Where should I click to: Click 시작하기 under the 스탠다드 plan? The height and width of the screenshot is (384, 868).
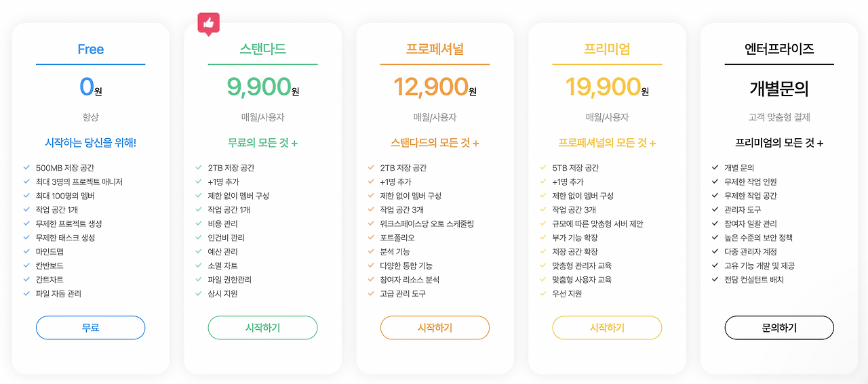262,328
